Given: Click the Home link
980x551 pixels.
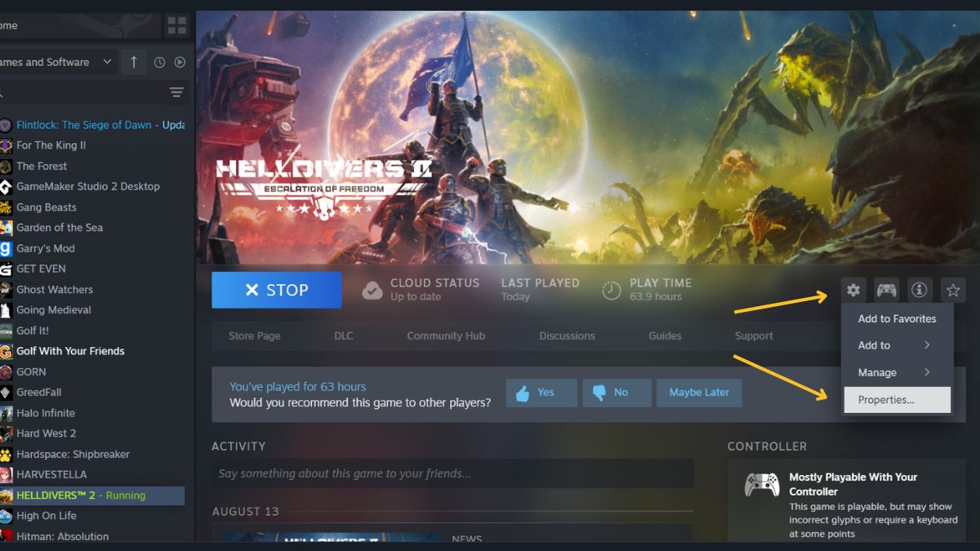Looking at the screenshot, I should click(x=8, y=25).
